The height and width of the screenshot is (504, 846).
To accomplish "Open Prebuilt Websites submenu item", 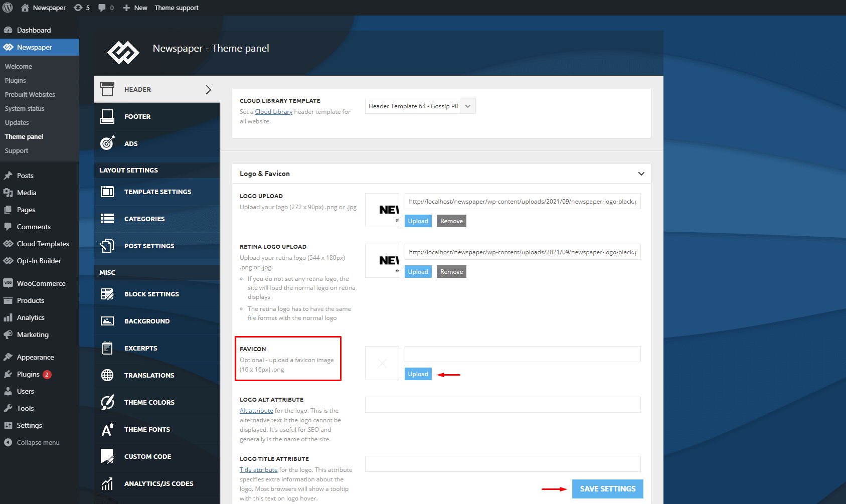I will tap(30, 94).
